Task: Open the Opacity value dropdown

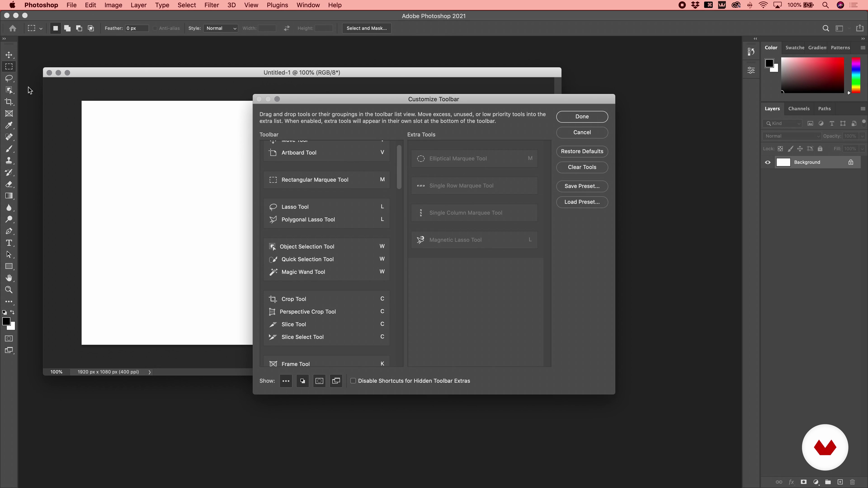Action: 862,136
